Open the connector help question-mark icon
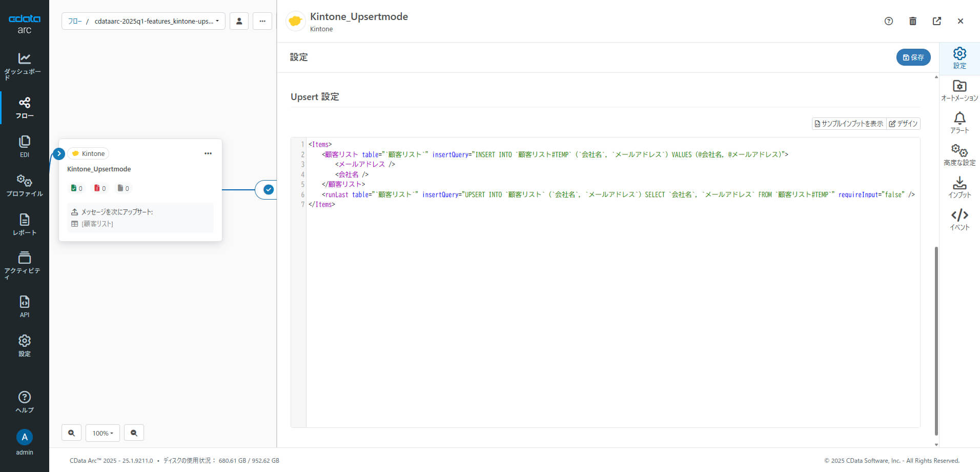 click(888, 21)
